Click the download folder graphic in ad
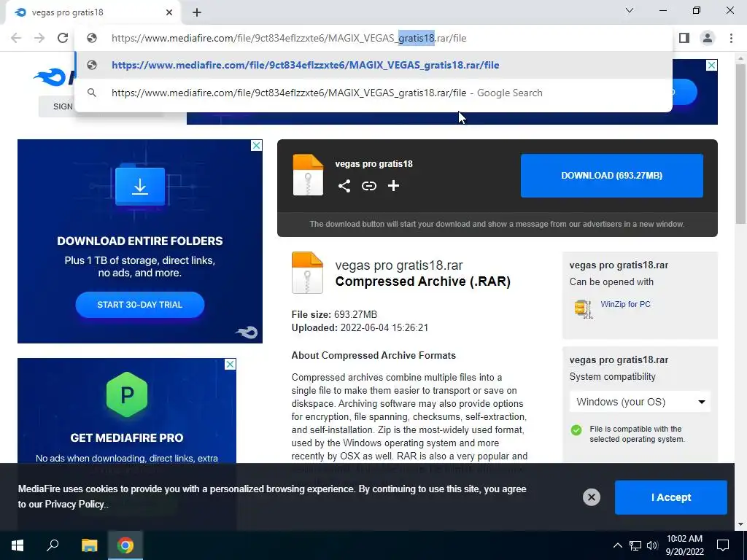747x560 pixels. [x=140, y=185]
